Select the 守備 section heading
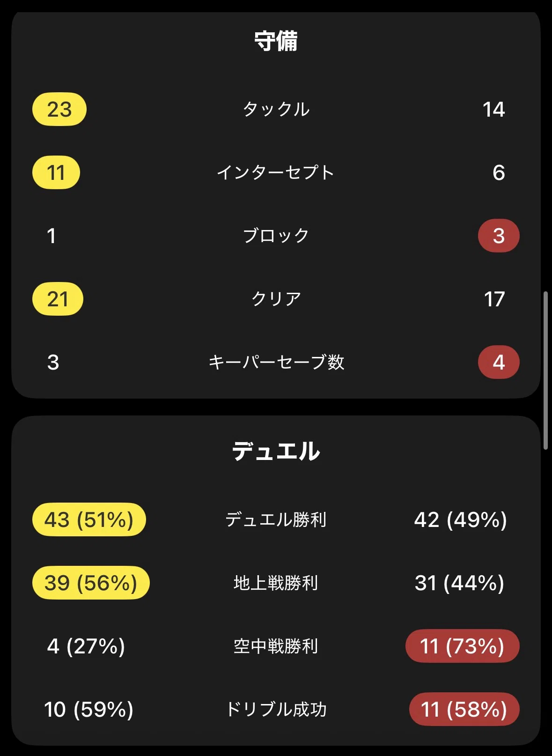The image size is (552, 756). pyautogui.click(x=276, y=41)
